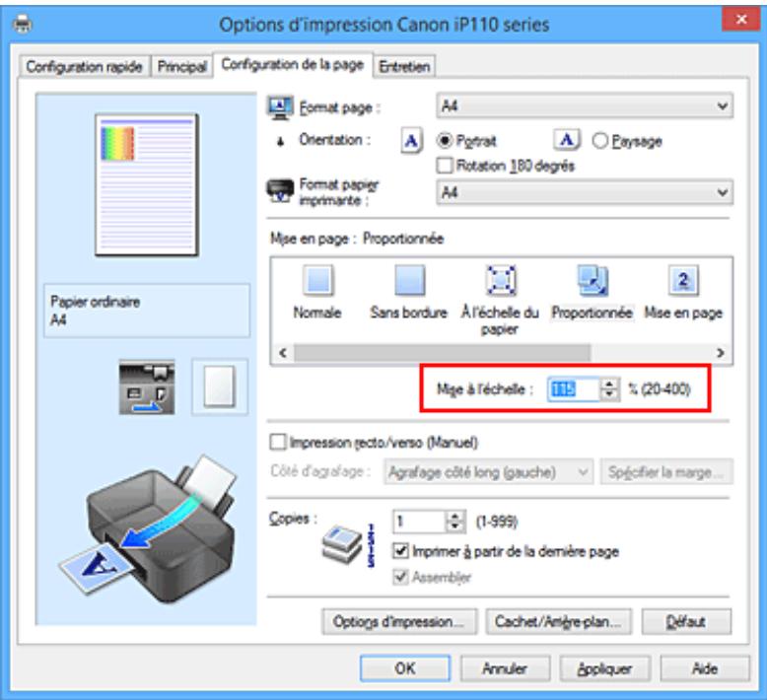Click the Copies number input field

(x=420, y=522)
